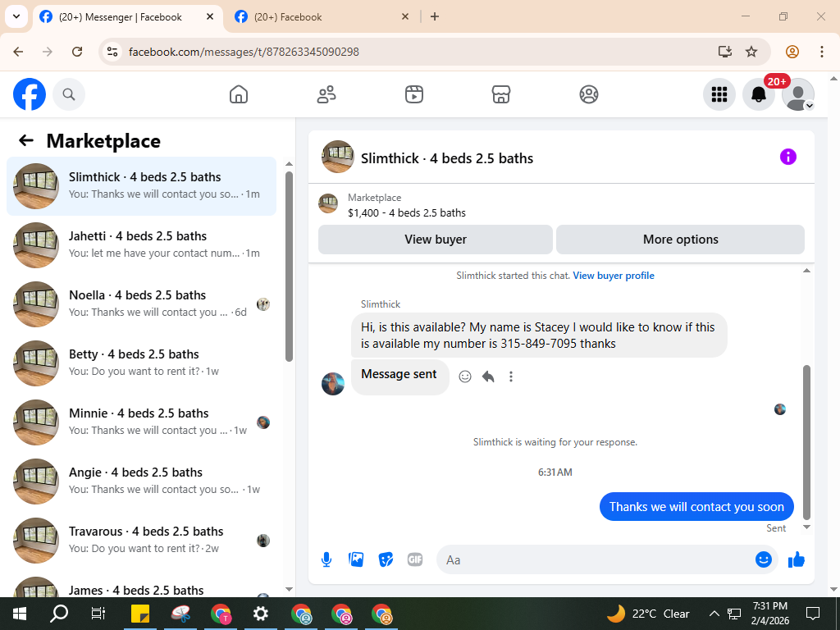Click the sender avatar beside 'Message sent'

[x=333, y=384]
